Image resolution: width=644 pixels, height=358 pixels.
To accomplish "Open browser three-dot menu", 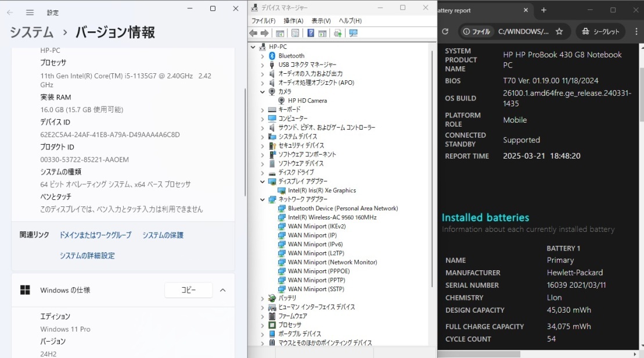I will [636, 31].
